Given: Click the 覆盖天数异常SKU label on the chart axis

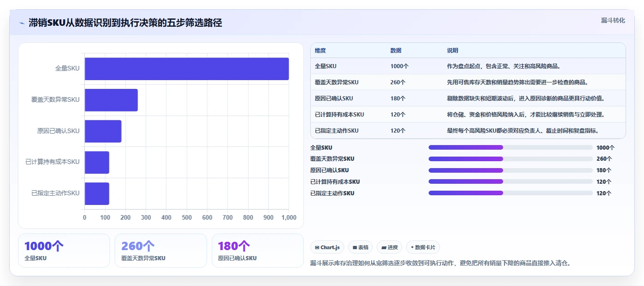Looking at the screenshot, I should click(x=55, y=100).
